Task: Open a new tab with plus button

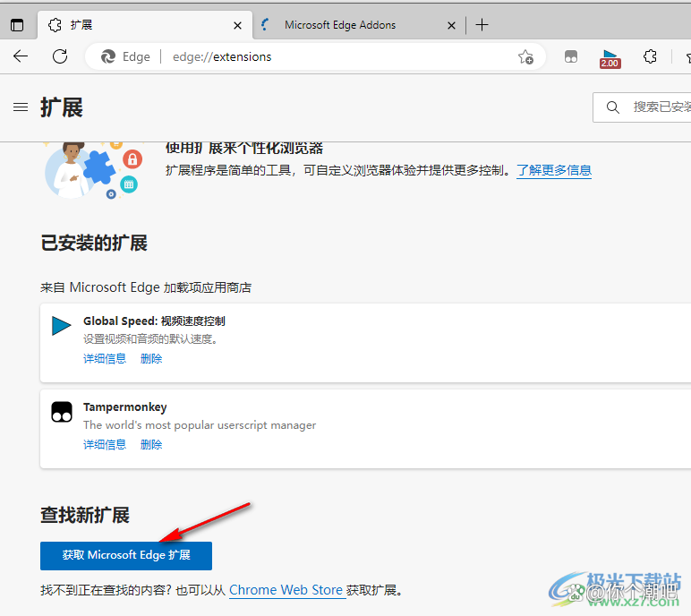Action: coord(482,25)
